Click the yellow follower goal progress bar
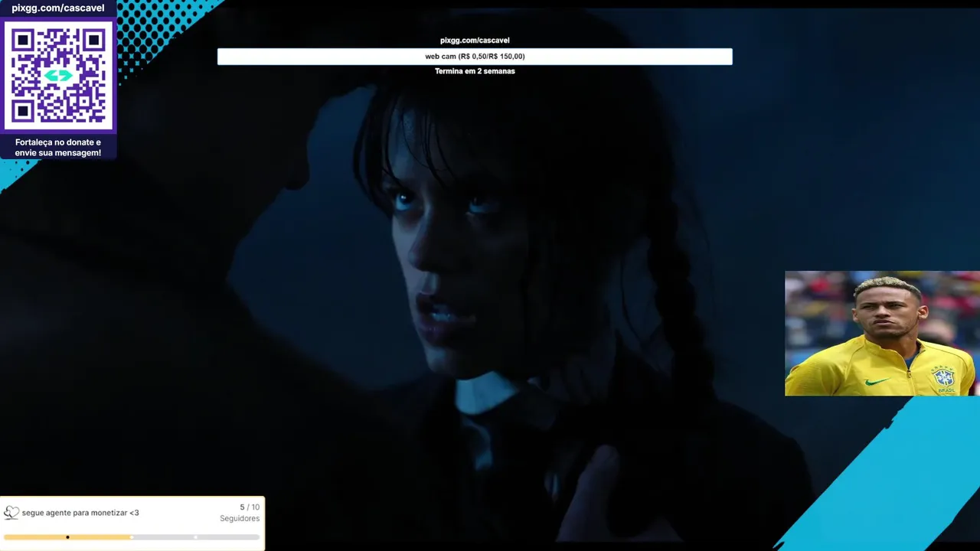The width and height of the screenshot is (980, 551). [132, 537]
